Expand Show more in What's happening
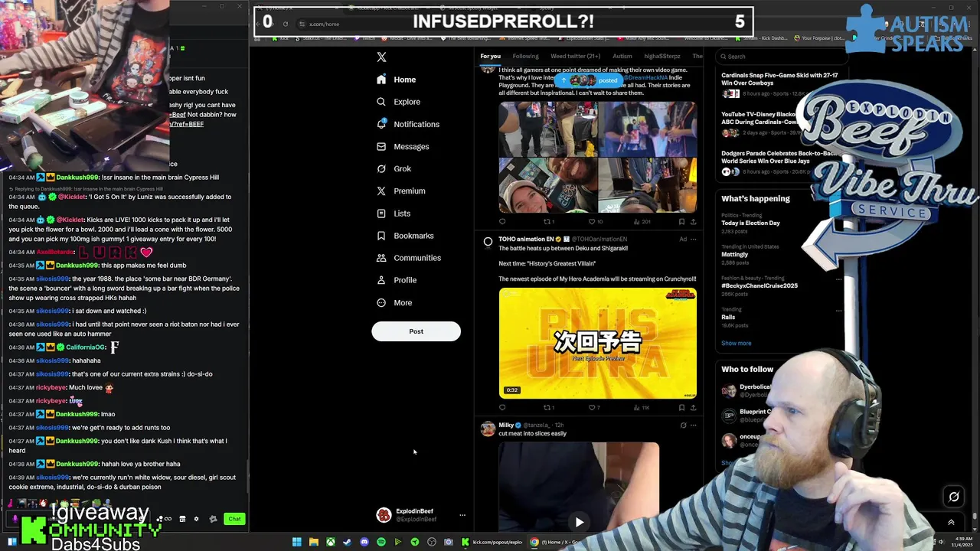Screen dimensions: 980x551 736,344
